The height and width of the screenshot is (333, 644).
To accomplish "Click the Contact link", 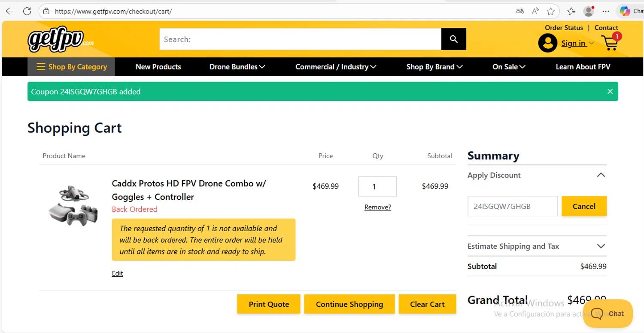I will click(x=606, y=27).
